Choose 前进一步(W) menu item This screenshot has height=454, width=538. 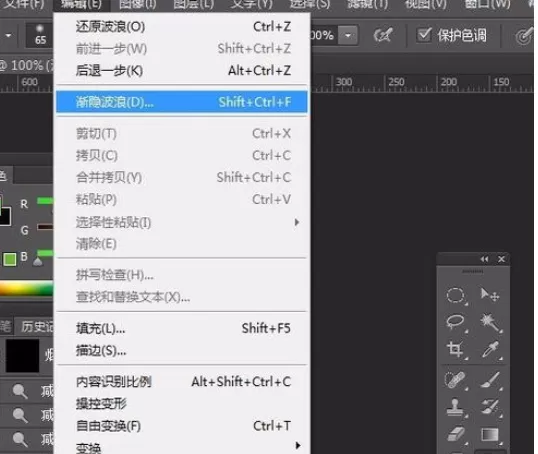click(x=182, y=49)
